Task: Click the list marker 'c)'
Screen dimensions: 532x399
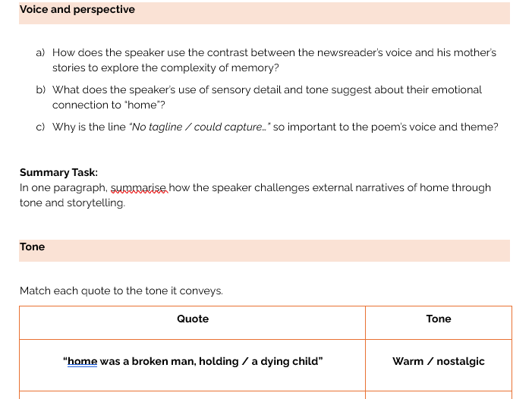Action: point(40,127)
